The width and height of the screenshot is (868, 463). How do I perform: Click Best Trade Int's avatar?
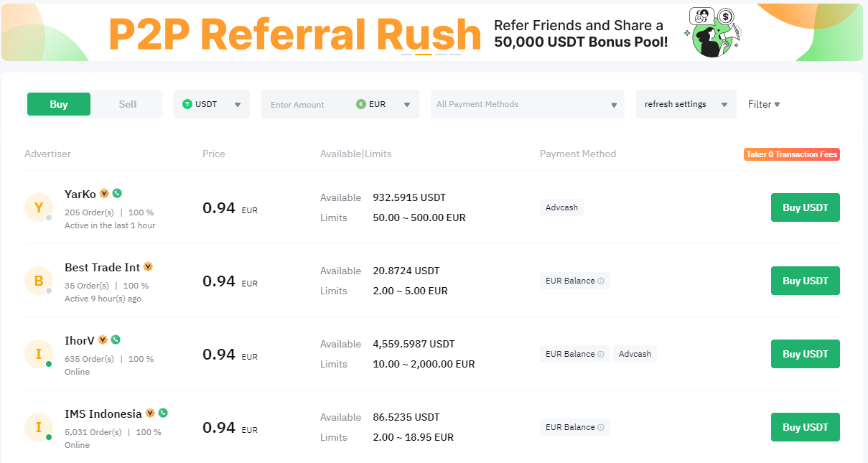(x=39, y=281)
